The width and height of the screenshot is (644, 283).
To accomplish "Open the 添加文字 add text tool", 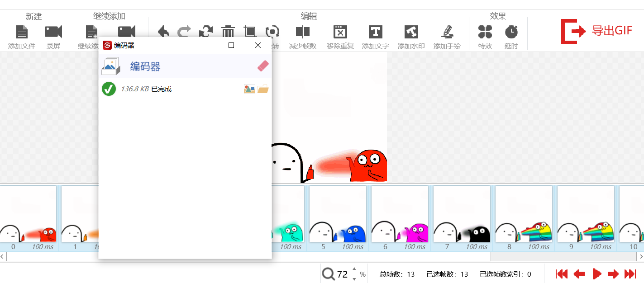I will click(x=375, y=32).
